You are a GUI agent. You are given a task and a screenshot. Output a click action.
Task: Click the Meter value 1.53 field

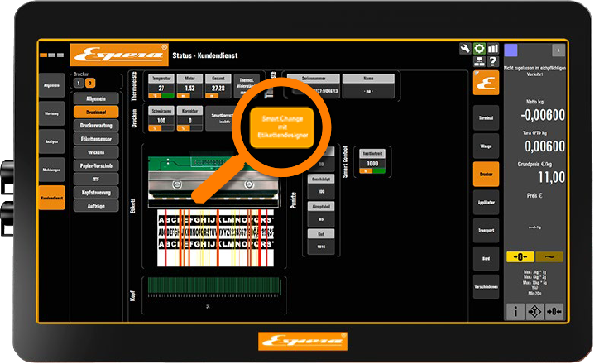coord(189,86)
